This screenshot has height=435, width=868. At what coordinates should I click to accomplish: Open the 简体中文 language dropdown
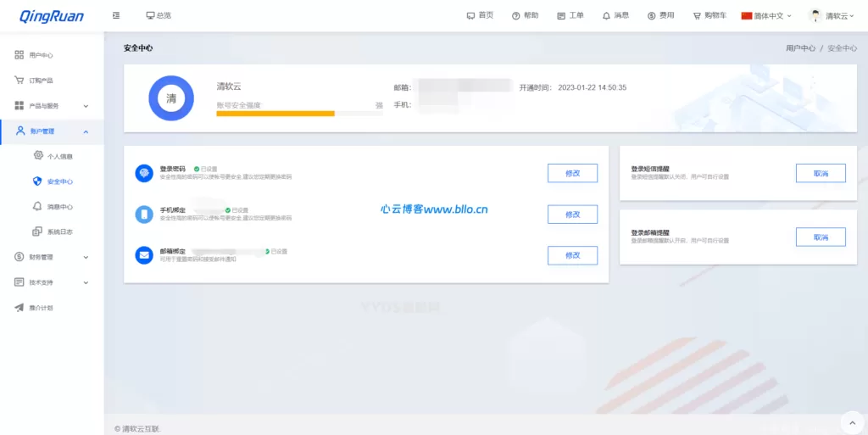tap(766, 16)
